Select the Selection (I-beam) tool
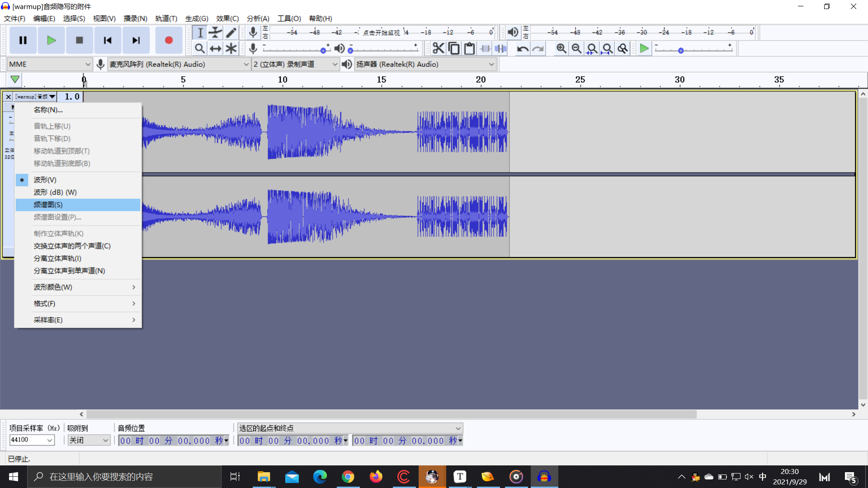The height and width of the screenshot is (488, 868). pos(200,33)
